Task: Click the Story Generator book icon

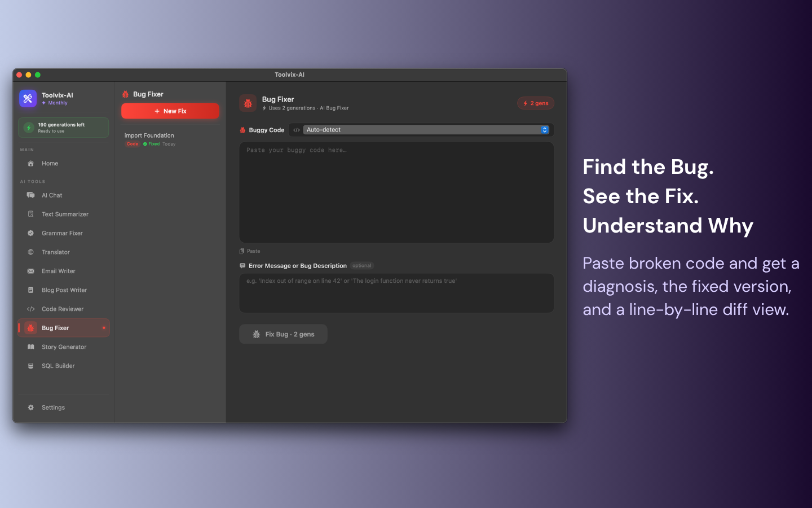Action: tap(31, 347)
